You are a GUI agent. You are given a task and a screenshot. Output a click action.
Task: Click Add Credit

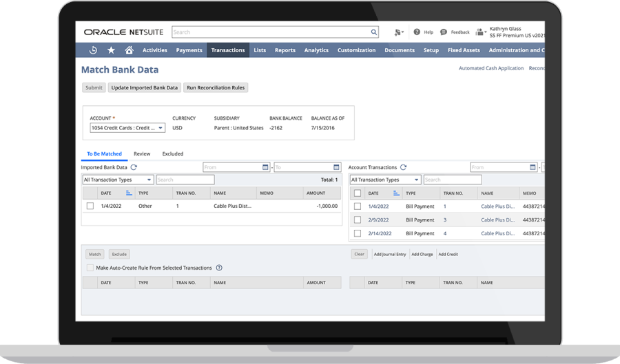[448, 254]
